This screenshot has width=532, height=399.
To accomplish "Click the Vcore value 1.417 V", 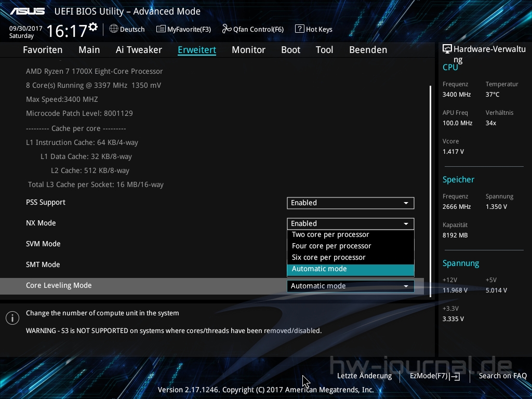I will pyautogui.click(x=453, y=152).
